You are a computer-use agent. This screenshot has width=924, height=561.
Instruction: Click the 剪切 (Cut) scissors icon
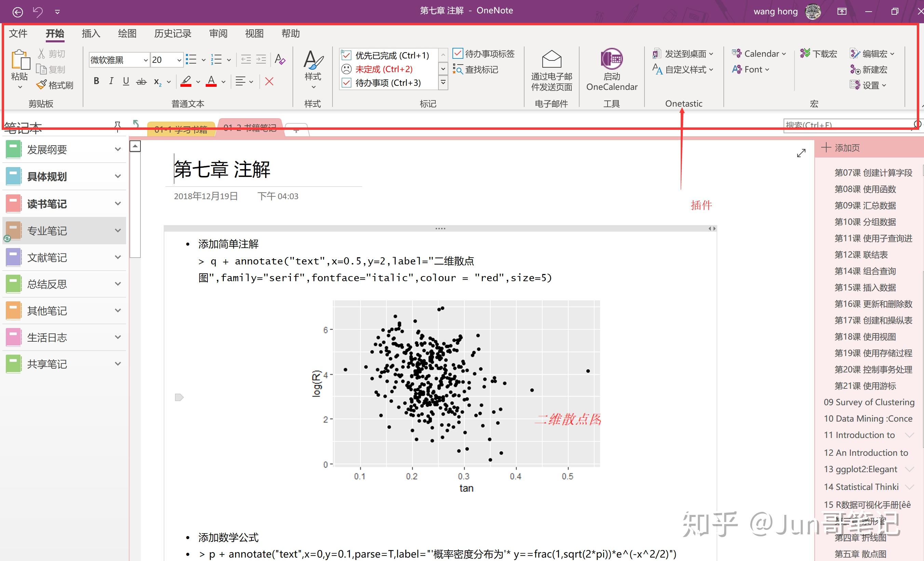(x=42, y=53)
